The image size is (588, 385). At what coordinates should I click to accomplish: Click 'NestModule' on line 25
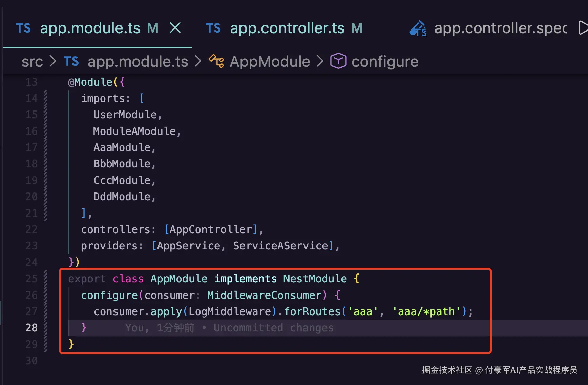pyautogui.click(x=315, y=279)
